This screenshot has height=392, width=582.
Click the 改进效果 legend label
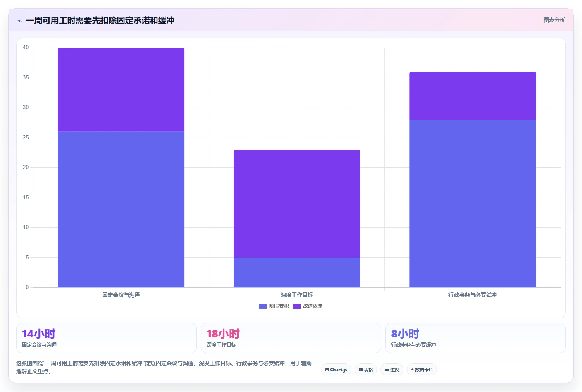(x=313, y=306)
